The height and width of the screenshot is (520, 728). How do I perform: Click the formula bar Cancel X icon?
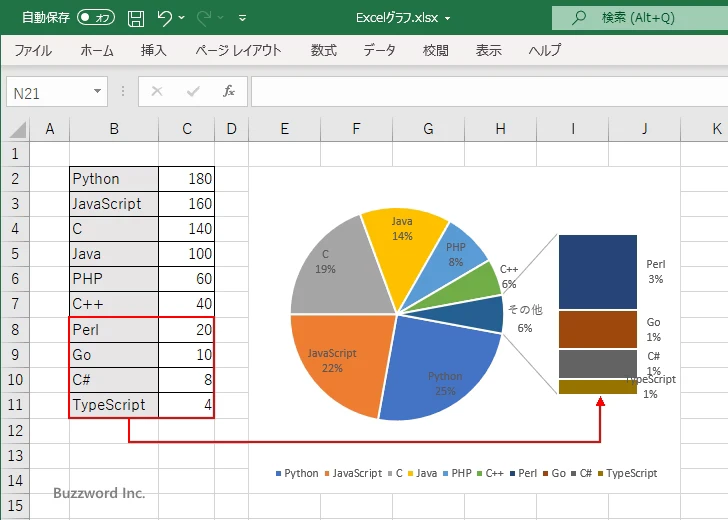(x=157, y=91)
